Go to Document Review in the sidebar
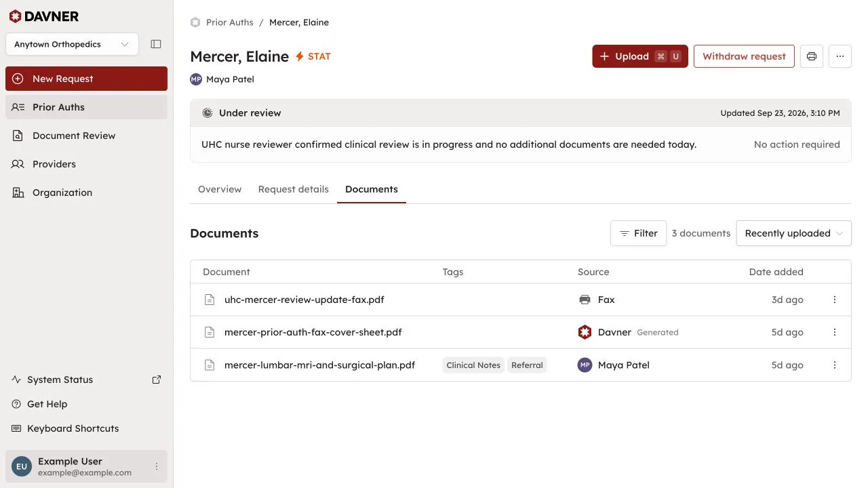 [x=86, y=136]
